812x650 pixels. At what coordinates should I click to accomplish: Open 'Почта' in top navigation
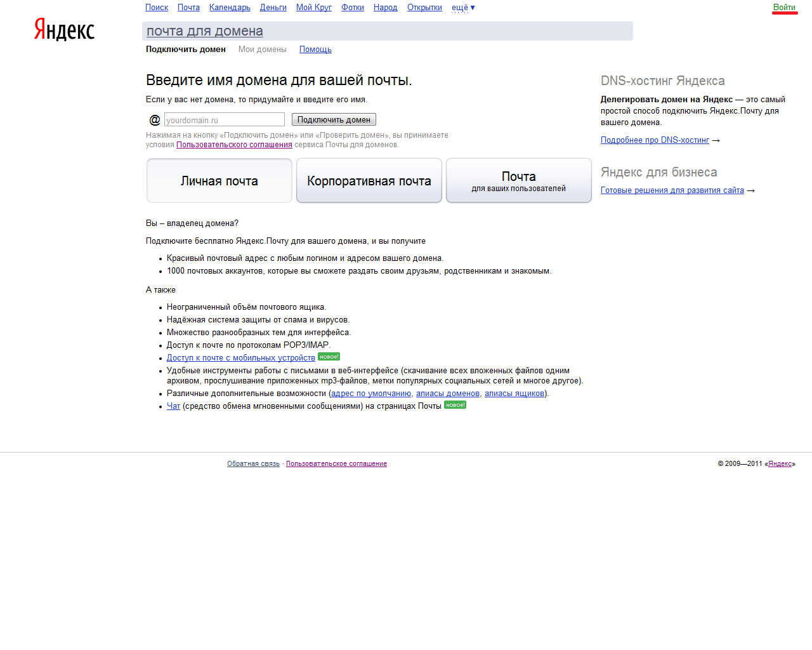click(188, 8)
